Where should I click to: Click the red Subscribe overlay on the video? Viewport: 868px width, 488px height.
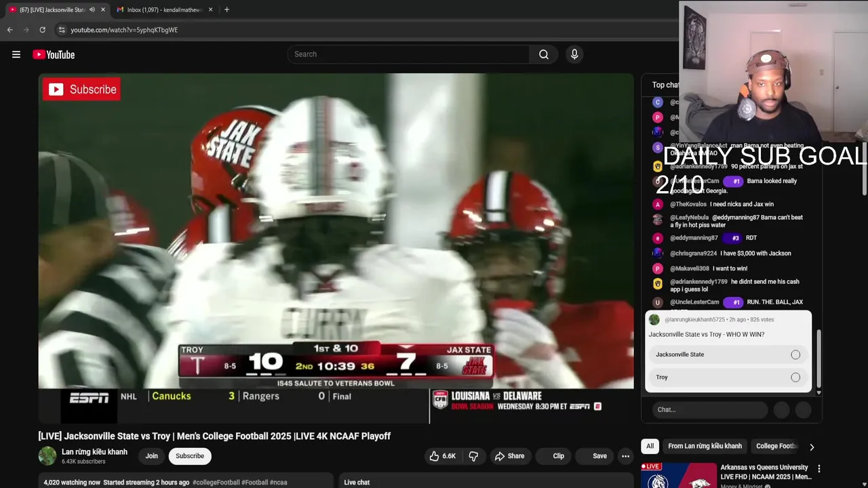coord(81,89)
